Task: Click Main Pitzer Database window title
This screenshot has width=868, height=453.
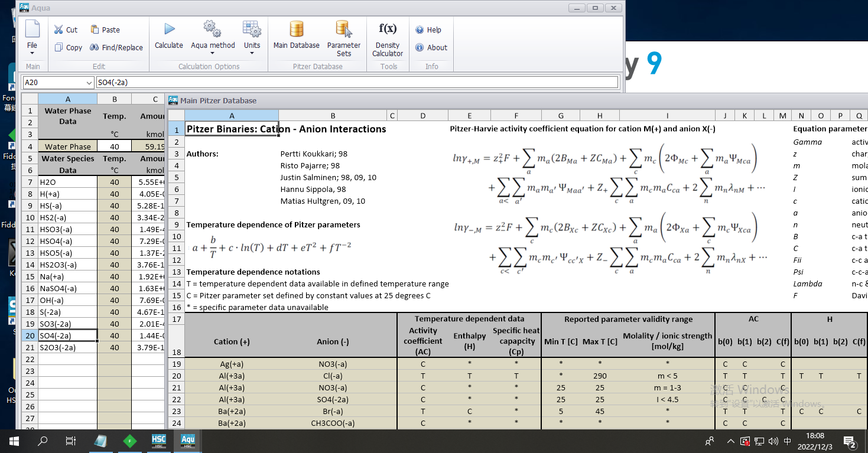Action: click(218, 100)
